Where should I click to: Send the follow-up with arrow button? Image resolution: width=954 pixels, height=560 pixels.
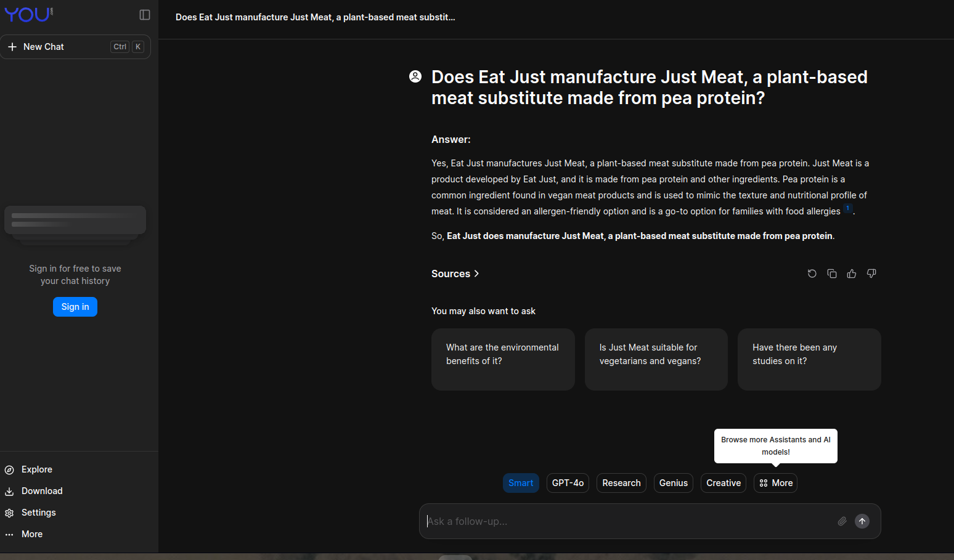(x=862, y=521)
